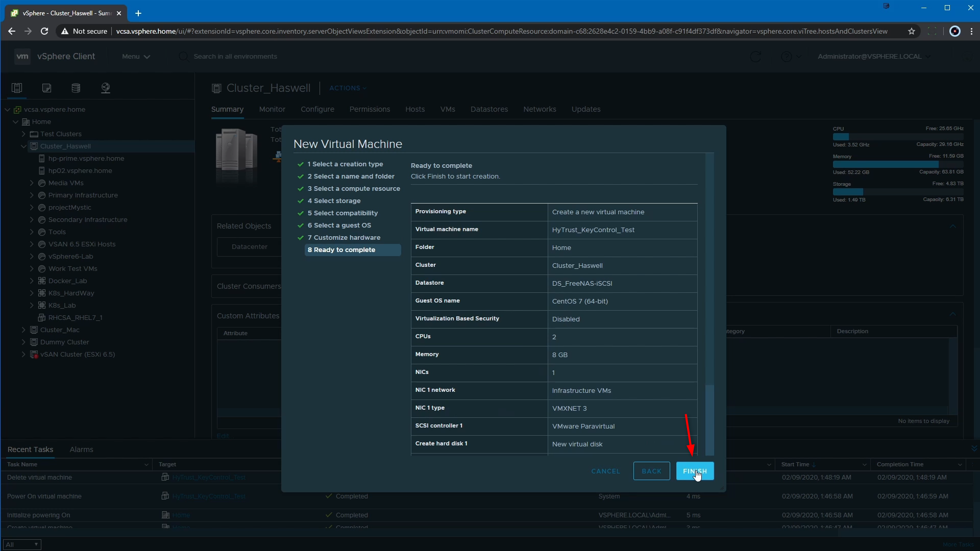The height and width of the screenshot is (551, 980).
Task: Go to step 7 Customize hardware
Action: 344,237
